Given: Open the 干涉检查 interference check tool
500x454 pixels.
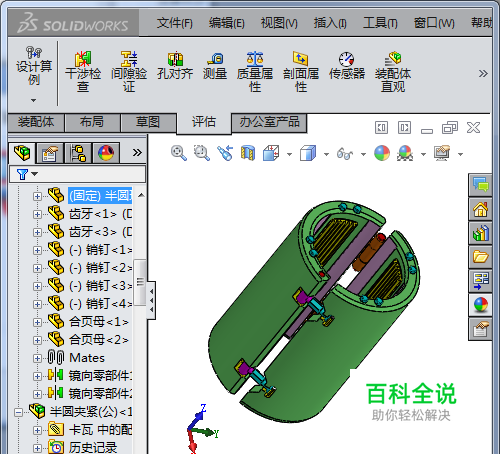Looking at the screenshot, I should pyautogui.click(x=83, y=72).
